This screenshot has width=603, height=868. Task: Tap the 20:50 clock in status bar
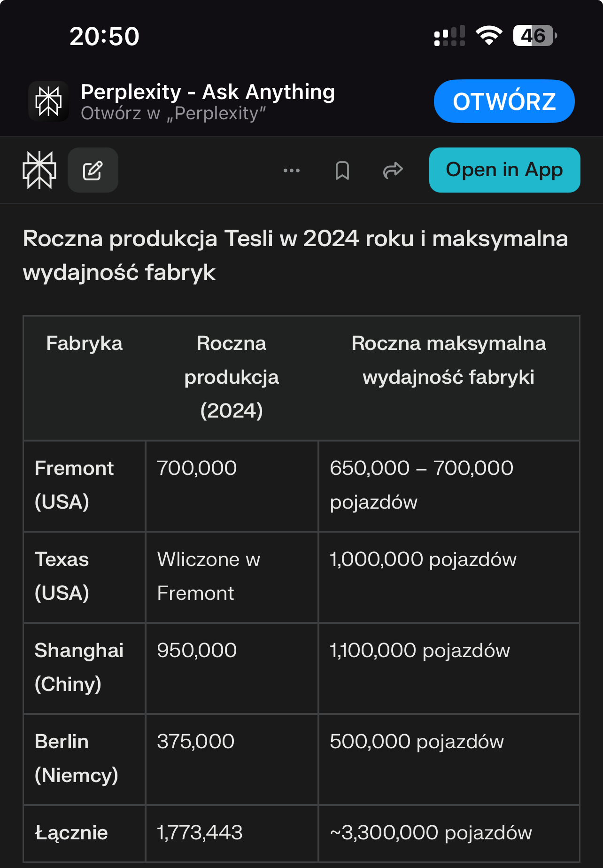click(x=104, y=36)
